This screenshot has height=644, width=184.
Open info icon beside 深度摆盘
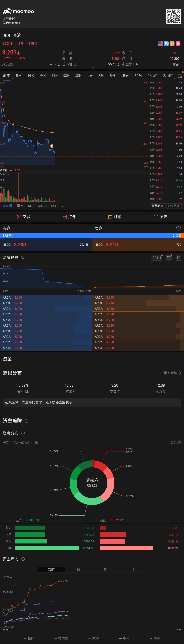coord(22,257)
